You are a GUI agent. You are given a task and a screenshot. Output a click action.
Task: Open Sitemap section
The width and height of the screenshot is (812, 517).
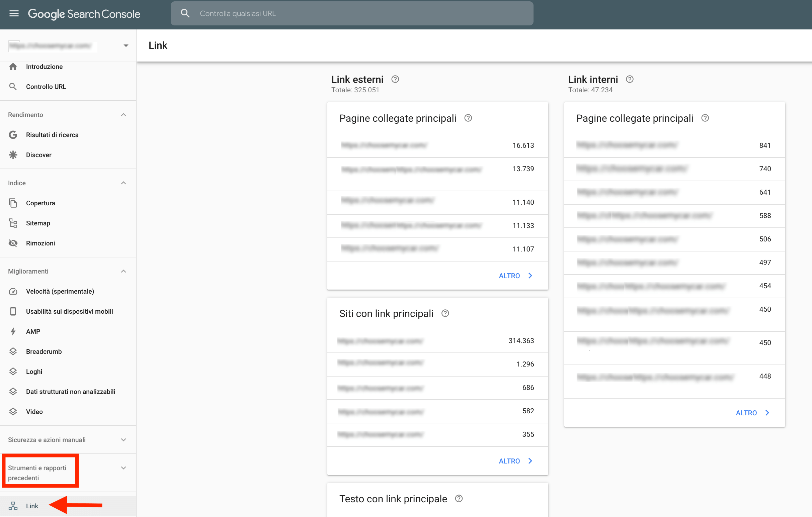point(38,223)
